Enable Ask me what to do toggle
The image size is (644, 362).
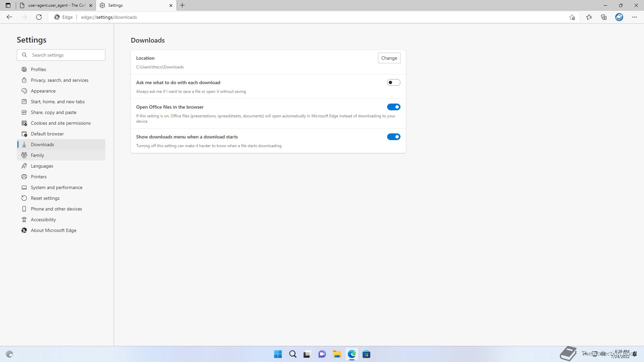[393, 82]
